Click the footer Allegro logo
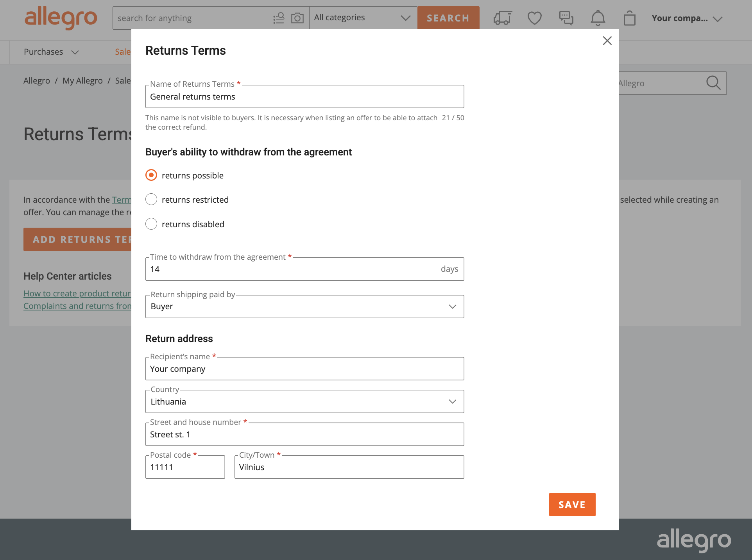 (x=694, y=540)
